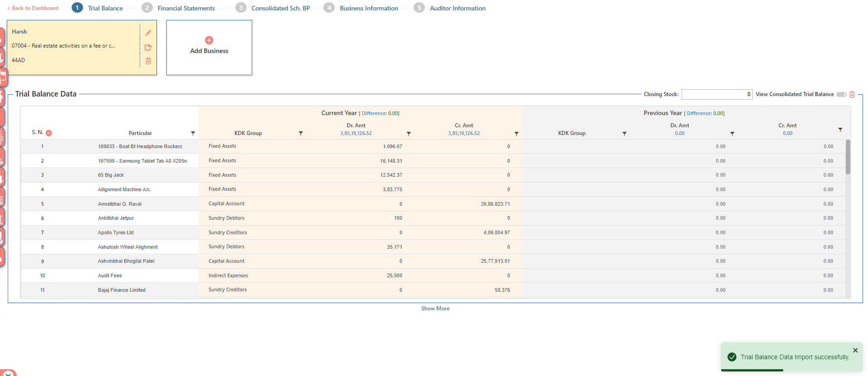The image size is (868, 376).
Task: Click Dr. amount 12,542.37
Action: click(x=391, y=175)
